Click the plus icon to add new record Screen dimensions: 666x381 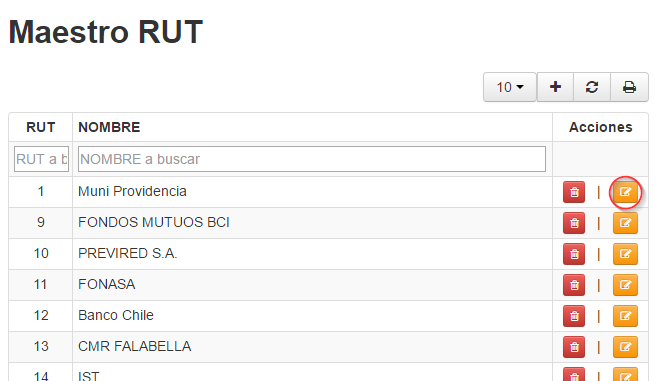tap(555, 87)
